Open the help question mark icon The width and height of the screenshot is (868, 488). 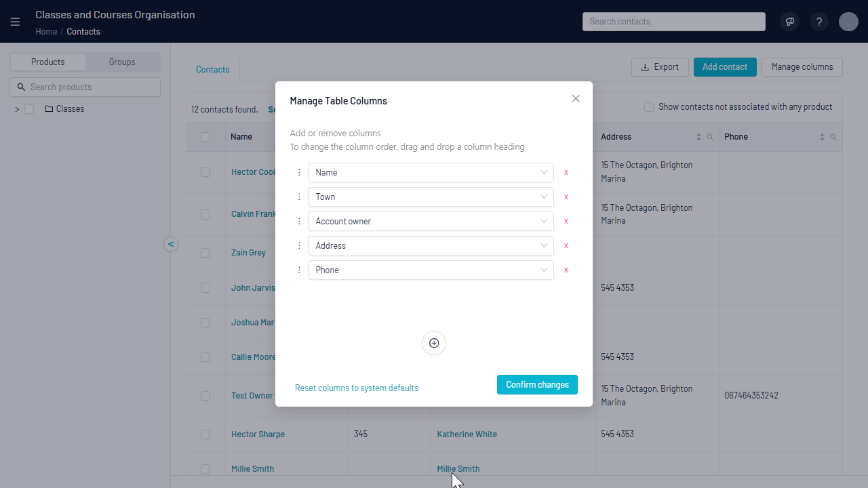pos(818,21)
